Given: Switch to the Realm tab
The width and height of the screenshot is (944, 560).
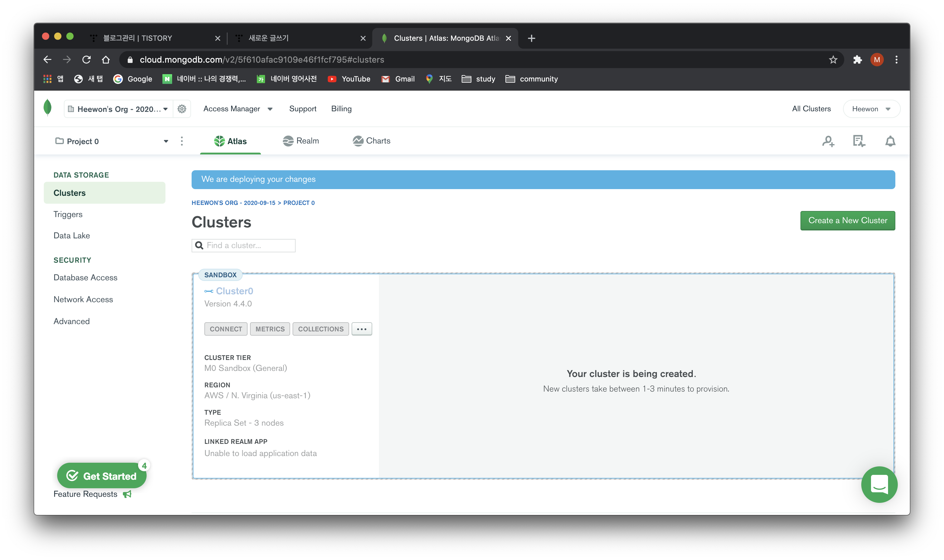Looking at the screenshot, I should coord(301,141).
